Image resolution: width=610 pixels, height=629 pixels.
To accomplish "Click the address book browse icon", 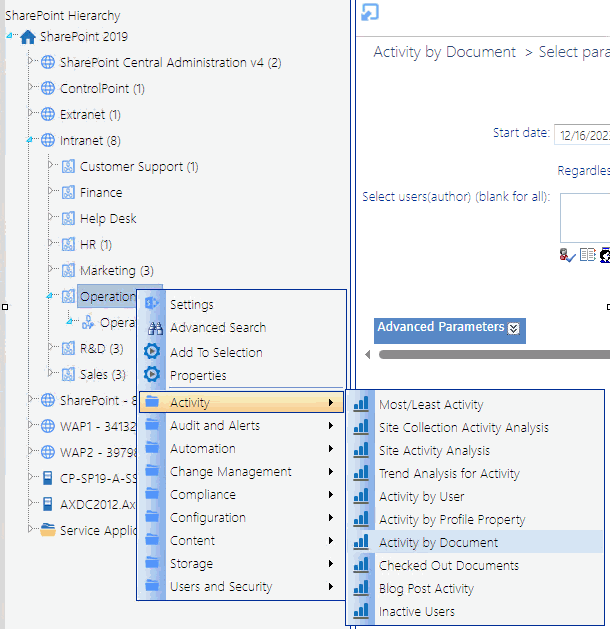I will [x=588, y=254].
